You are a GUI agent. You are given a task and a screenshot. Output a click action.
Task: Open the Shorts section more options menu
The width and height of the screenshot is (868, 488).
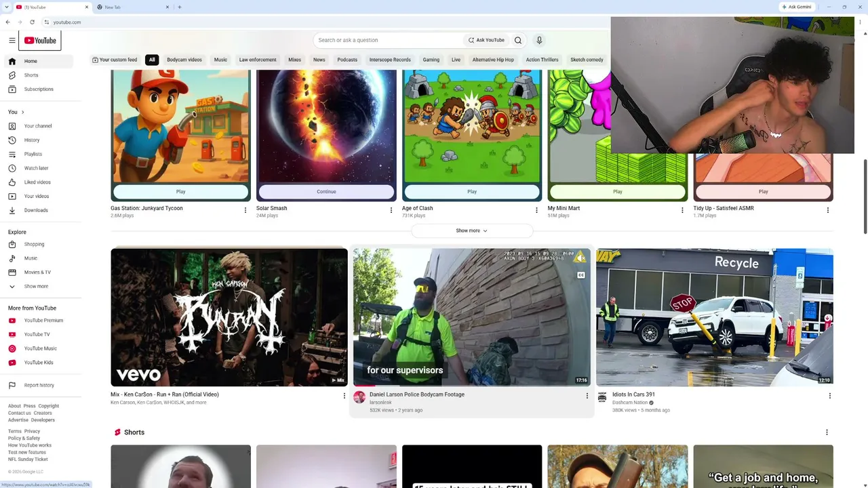coord(827,432)
